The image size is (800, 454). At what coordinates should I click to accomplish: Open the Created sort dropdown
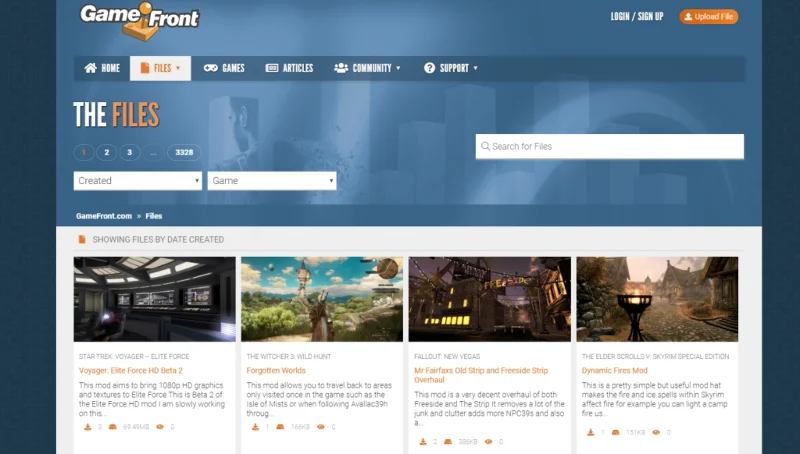point(138,181)
